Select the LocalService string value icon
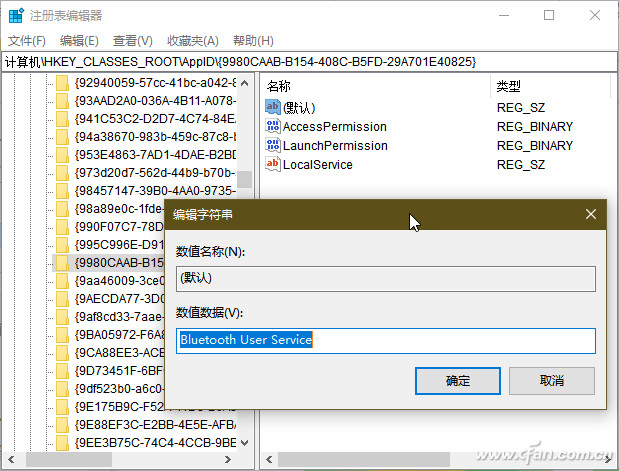Viewport: 619px width, 471px height. click(x=273, y=164)
